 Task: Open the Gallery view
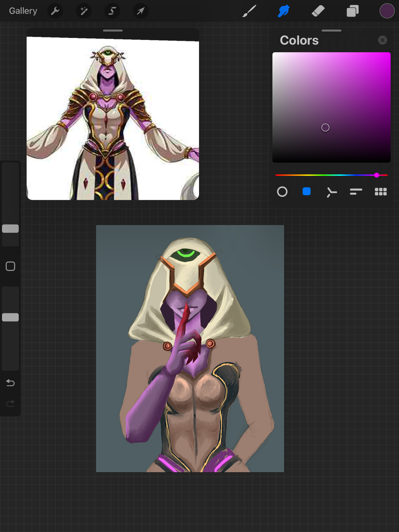tap(23, 11)
